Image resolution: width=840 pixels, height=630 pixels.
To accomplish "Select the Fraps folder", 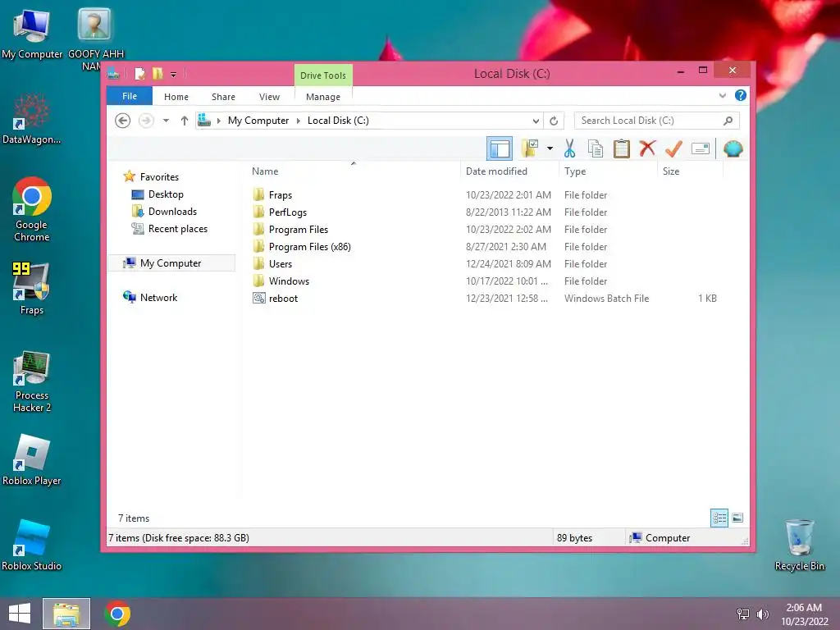I will coord(281,195).
